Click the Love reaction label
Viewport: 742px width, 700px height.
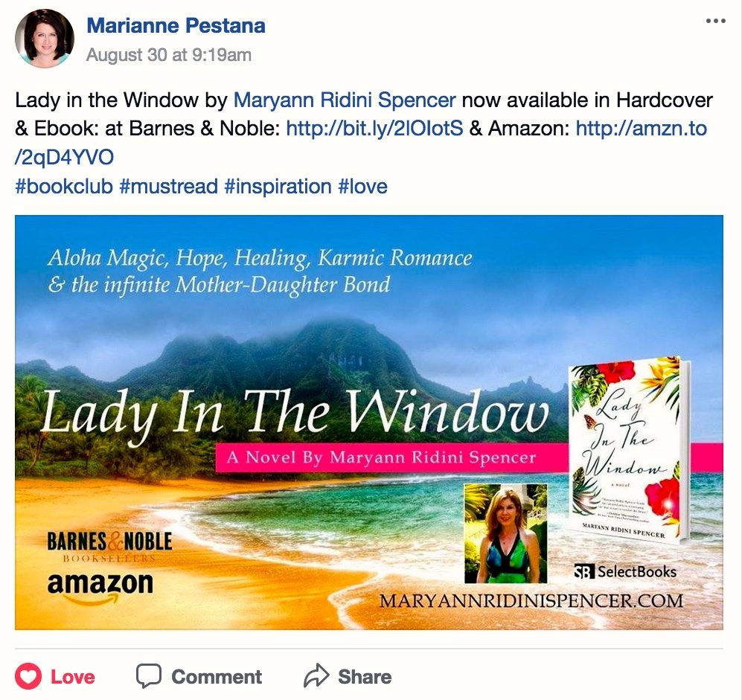(x=73, y=677)
